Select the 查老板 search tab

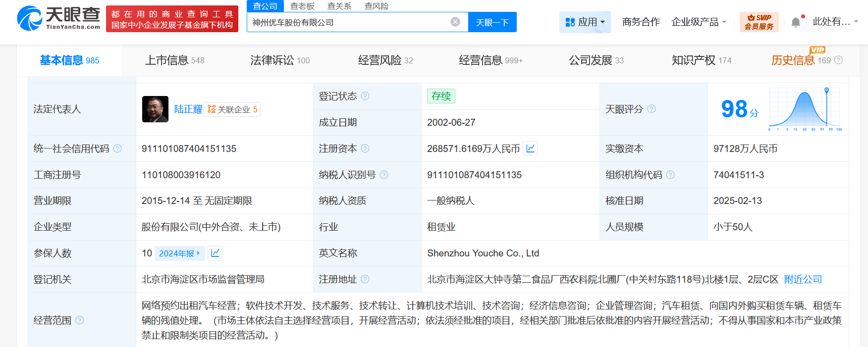tap(302, 6)
